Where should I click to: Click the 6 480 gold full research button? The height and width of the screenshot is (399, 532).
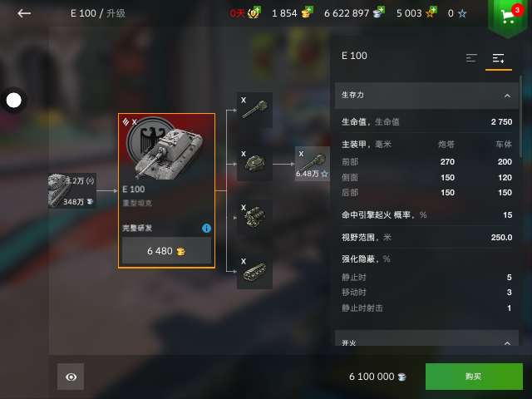[x=166, y=251]
